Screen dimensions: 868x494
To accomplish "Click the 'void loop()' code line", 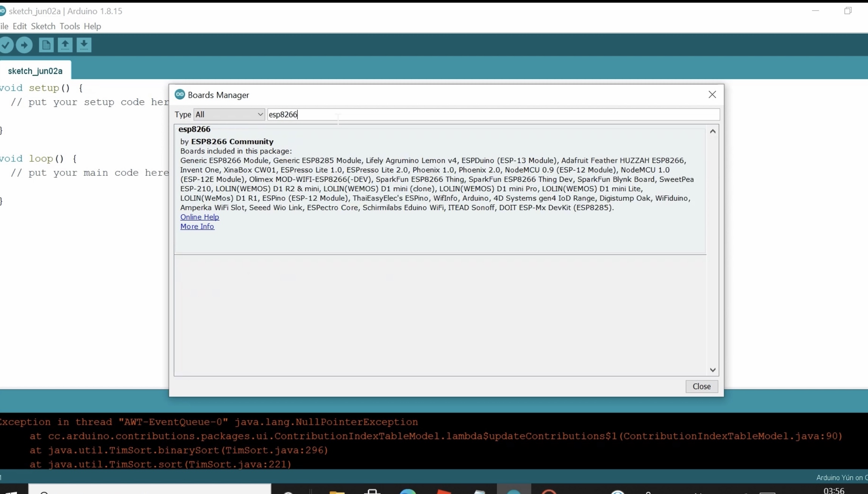I will (x=38, y=159).
